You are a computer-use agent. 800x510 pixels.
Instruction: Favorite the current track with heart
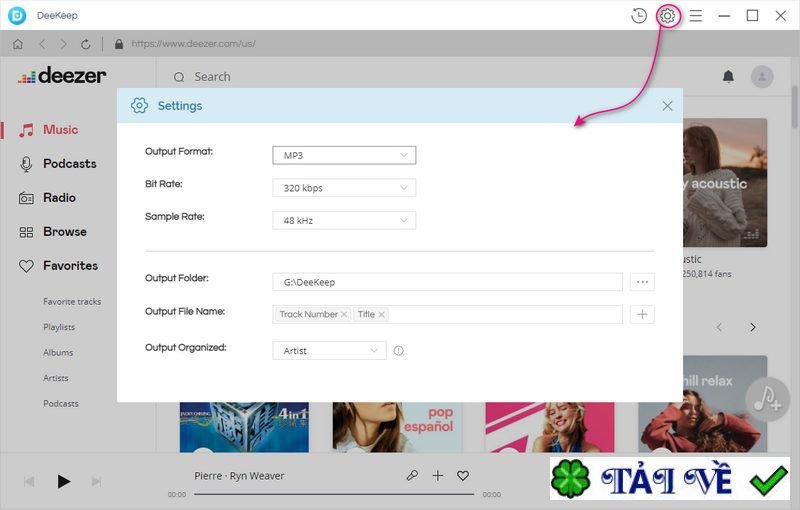click(463, 476)
